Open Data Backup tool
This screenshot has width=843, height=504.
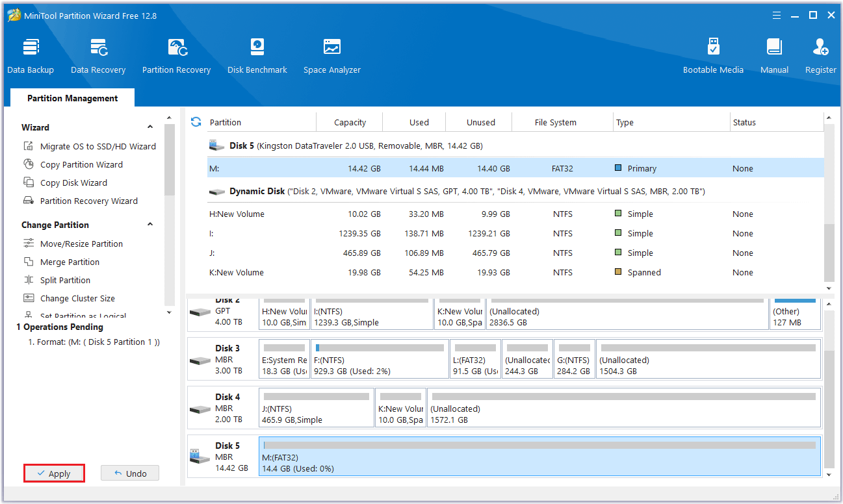pyautogui.click(x=31, y=57)
